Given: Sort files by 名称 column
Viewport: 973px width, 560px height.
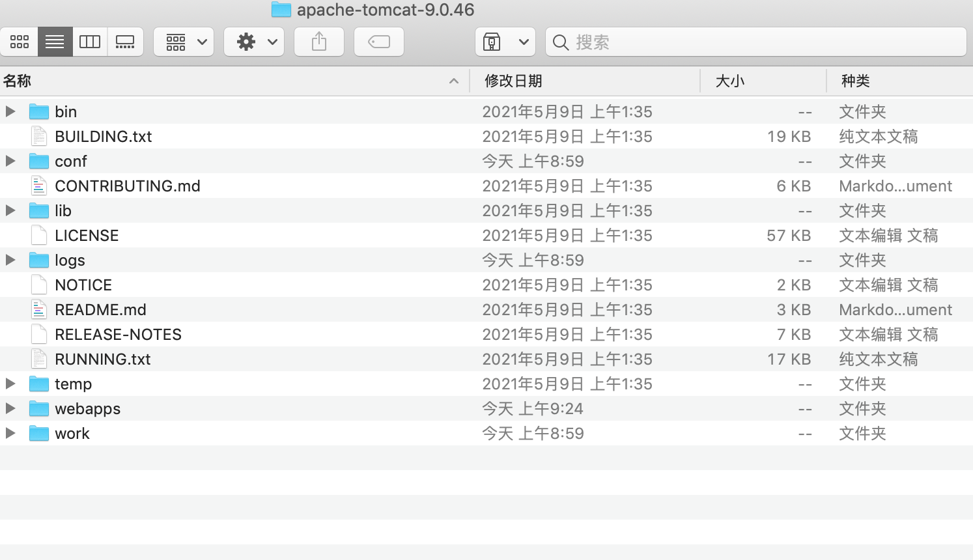Looking at the screenshot, I should pos(18,81).
